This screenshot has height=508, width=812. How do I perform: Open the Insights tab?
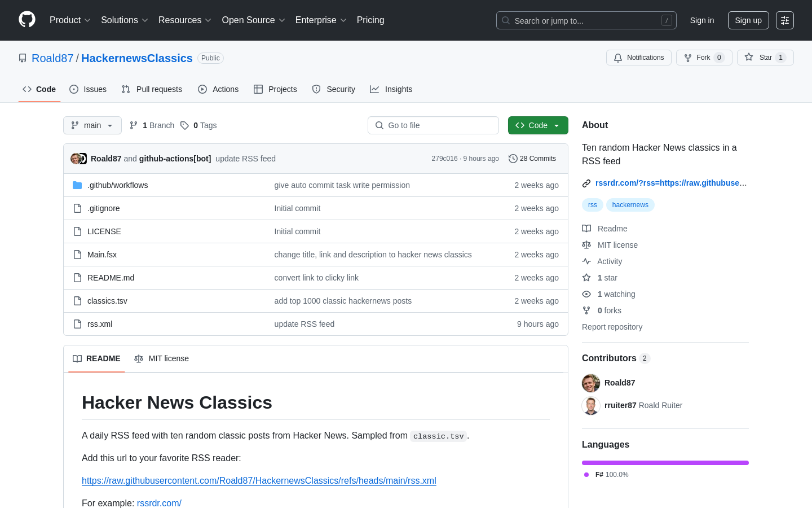tap(391, 89)
